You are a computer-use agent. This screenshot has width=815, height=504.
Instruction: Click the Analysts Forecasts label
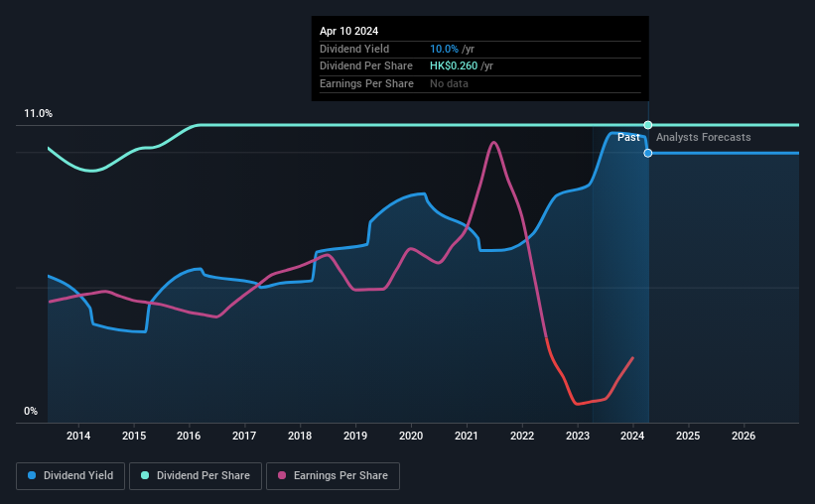(x=703, y=137)
